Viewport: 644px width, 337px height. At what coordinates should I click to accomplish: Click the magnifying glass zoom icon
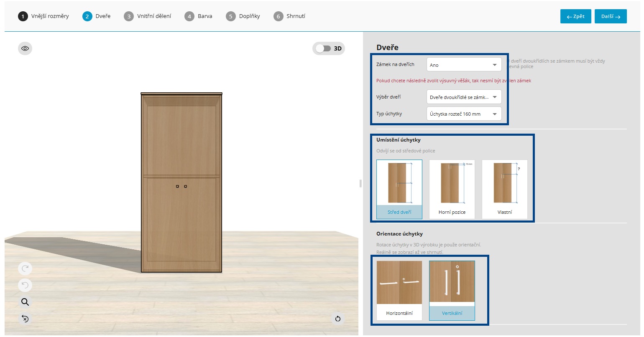pos(25,302)
